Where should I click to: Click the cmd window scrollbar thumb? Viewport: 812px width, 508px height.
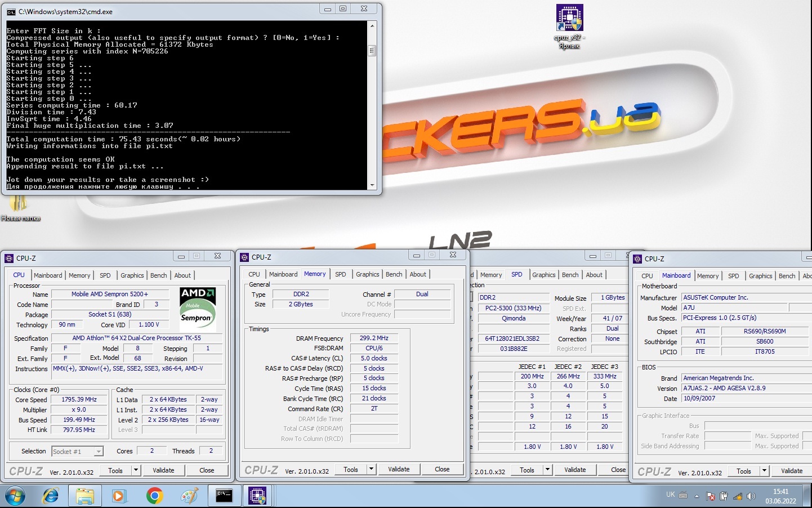pyautogui.click(x=372, y=51)
